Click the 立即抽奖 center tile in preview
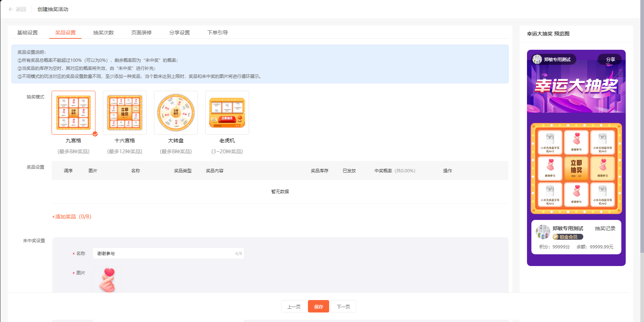The image size is (644, 322). [576, 168]
